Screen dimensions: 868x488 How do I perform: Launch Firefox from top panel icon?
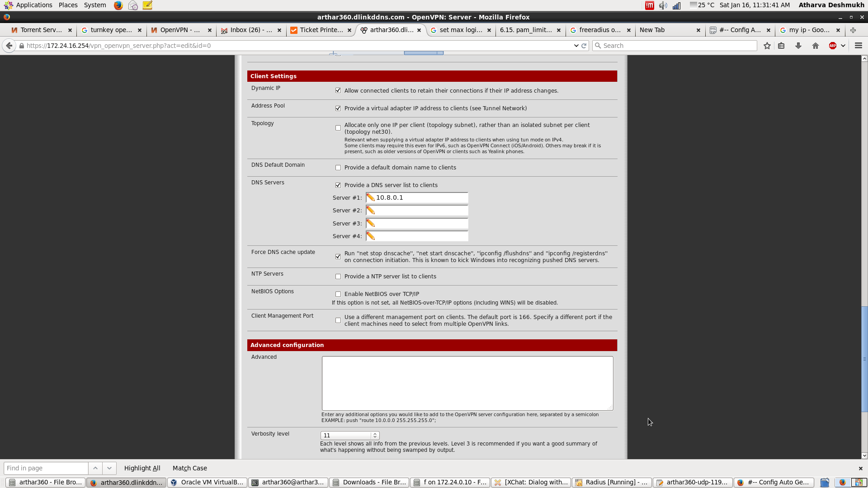(118, 5)
